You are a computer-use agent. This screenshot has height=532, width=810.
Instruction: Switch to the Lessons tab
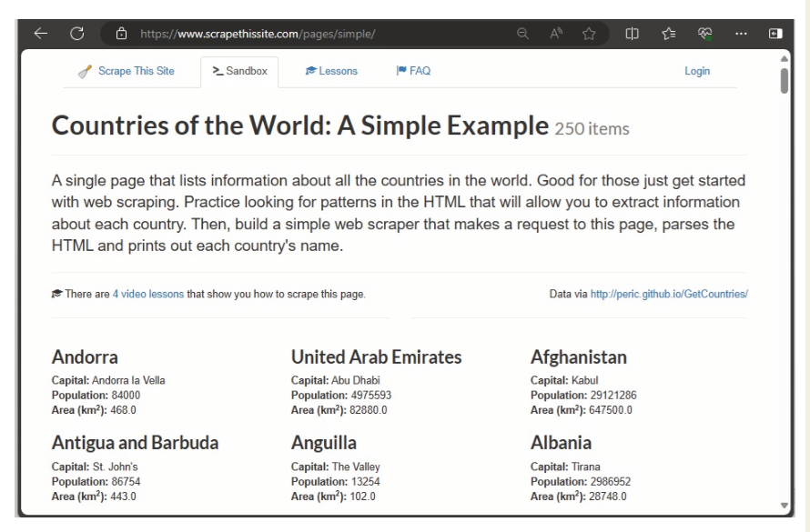[x=331, y=71]
